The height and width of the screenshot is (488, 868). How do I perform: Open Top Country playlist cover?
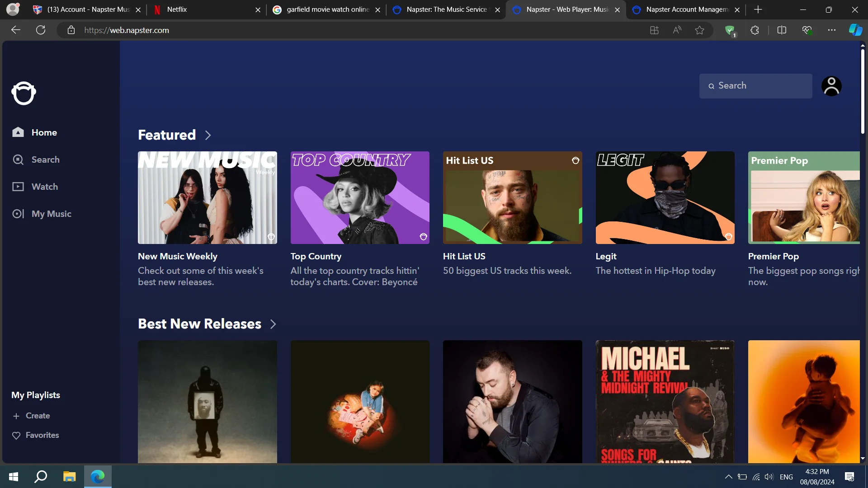click(x=360, y=197)
